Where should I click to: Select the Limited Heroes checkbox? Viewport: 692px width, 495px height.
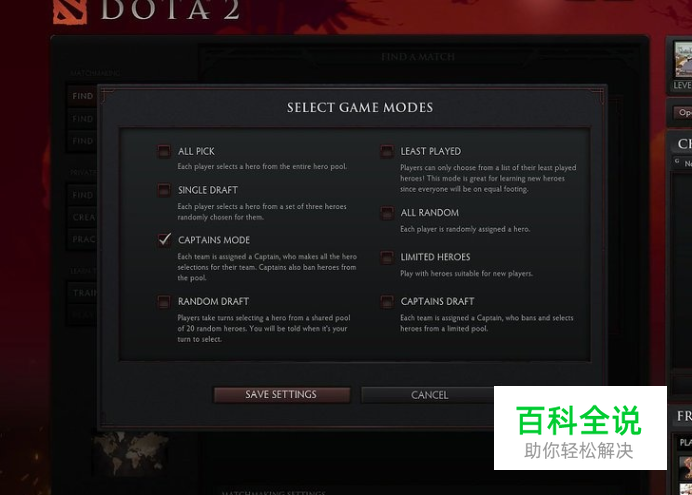[x=387, y=257]
